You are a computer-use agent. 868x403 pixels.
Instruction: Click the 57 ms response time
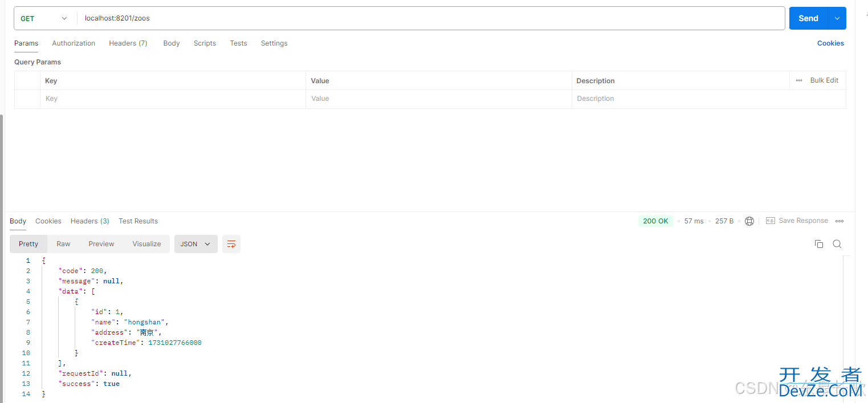(x=694, y=221)
